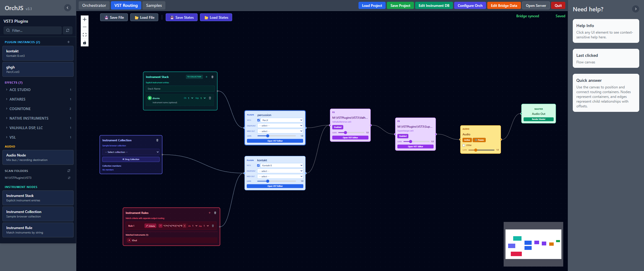Toggle Enabled on the Supercharger FX node
Viewport: 644px width, 271px height.
click(x=403, y=136)
